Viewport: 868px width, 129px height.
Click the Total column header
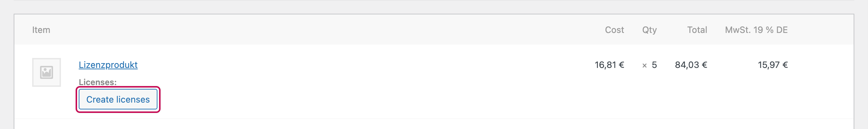[697, 30]
